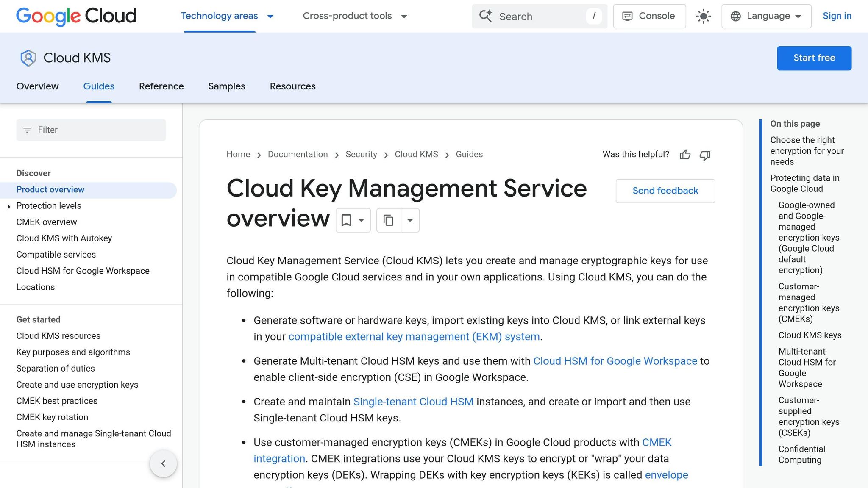Click the Send feedback button
The height and width of the screenshot is (488, 868).
pos(665,191)
